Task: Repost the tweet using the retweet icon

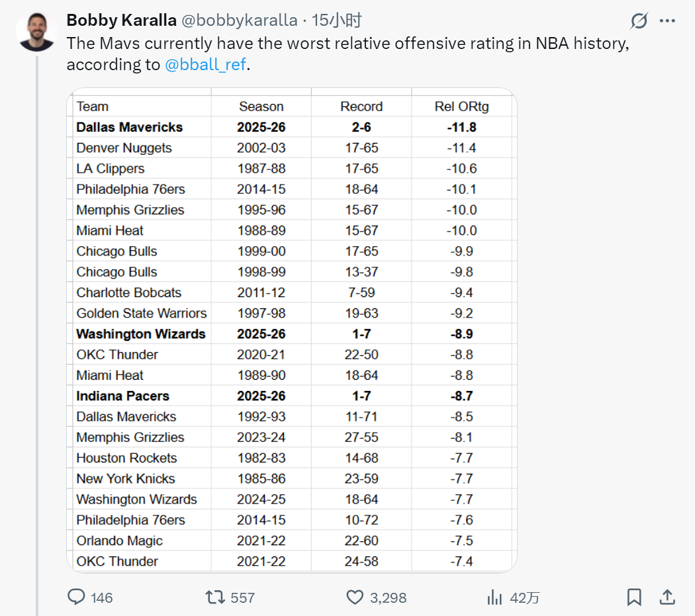Action: (216, 597)
